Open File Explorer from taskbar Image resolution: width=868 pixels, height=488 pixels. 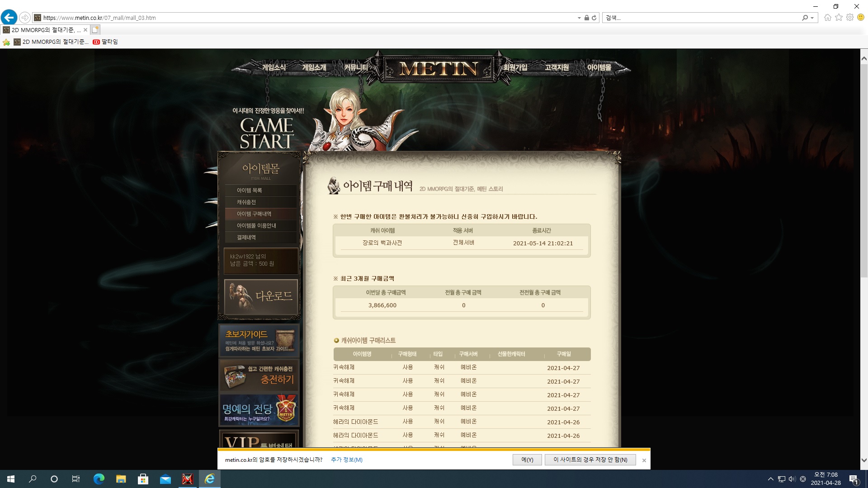[121, 479]
